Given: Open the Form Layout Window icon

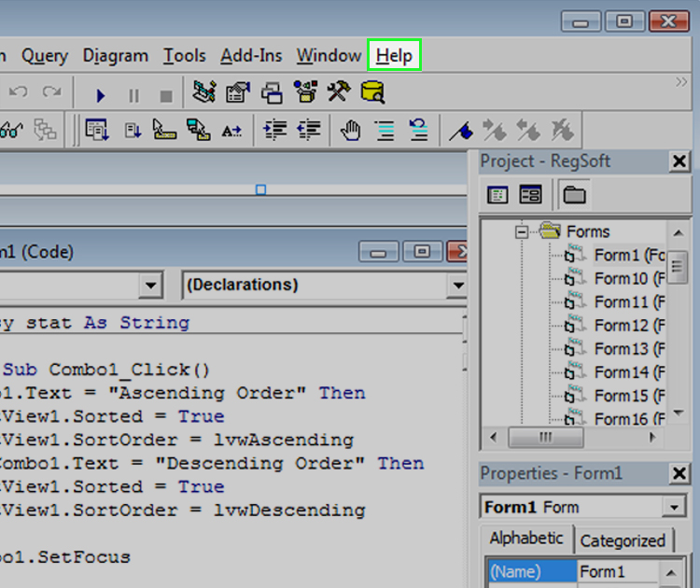Looking at the screenshot, I should click(x=272, y=92).
